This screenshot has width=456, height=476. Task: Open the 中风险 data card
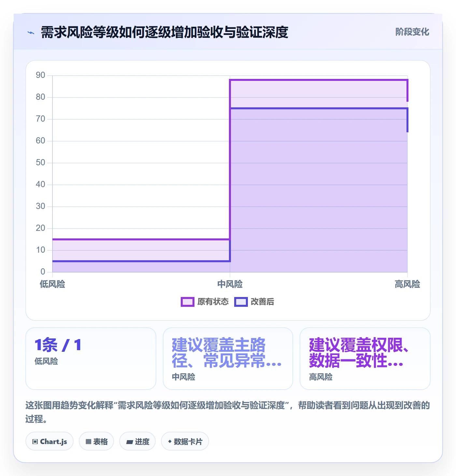coord(228,359)
